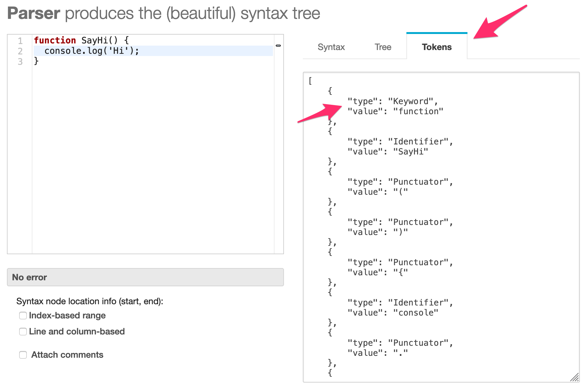Enable Index-based range checkbox
583x392 pixels.
click(23, 316)
